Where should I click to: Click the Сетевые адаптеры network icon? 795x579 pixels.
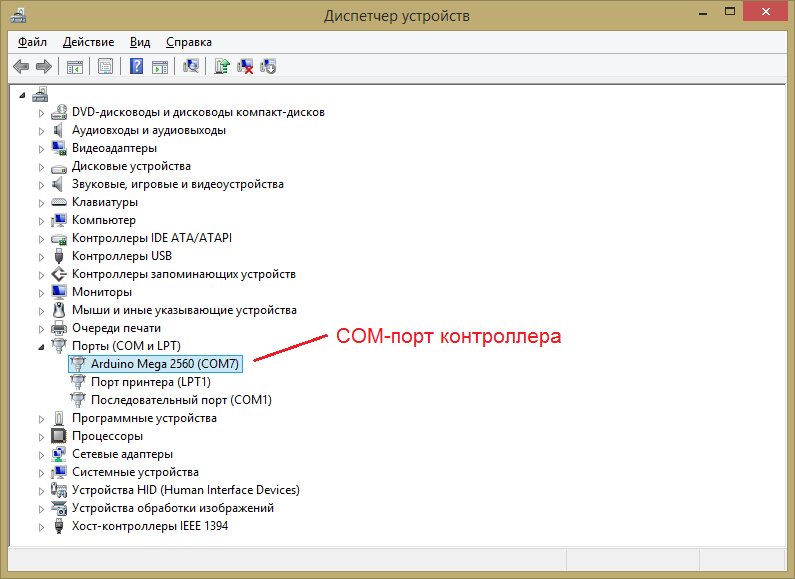tap(59, 454)
